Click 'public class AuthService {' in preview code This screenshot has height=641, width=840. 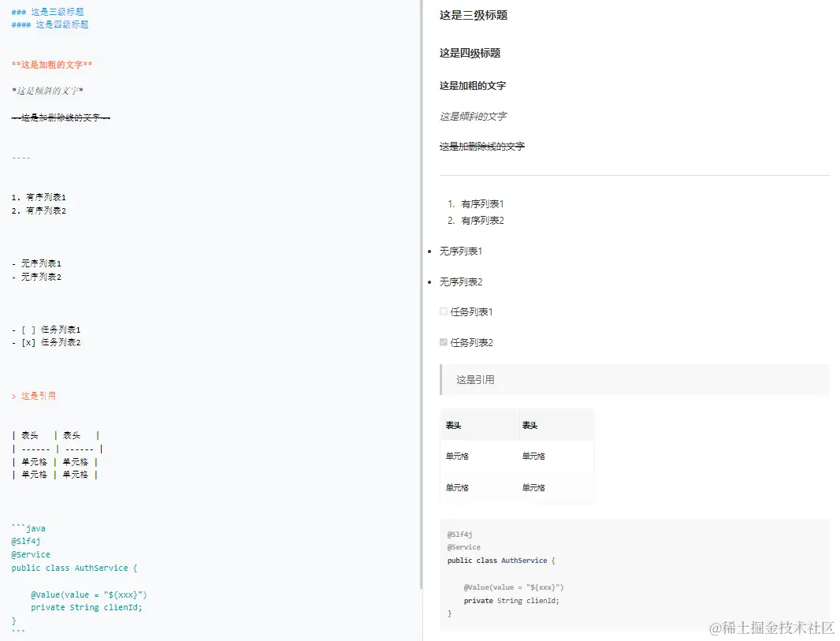(x=501, y=561)
